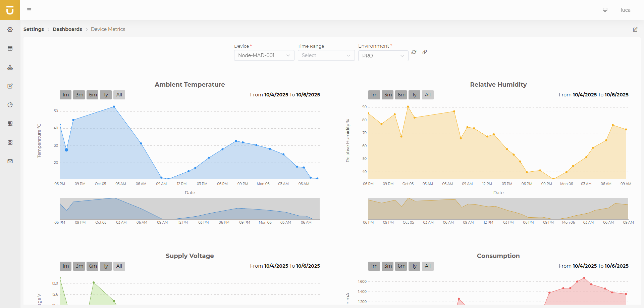
Task: Open the tables view from the sidebar
Action: pos(10,48)
